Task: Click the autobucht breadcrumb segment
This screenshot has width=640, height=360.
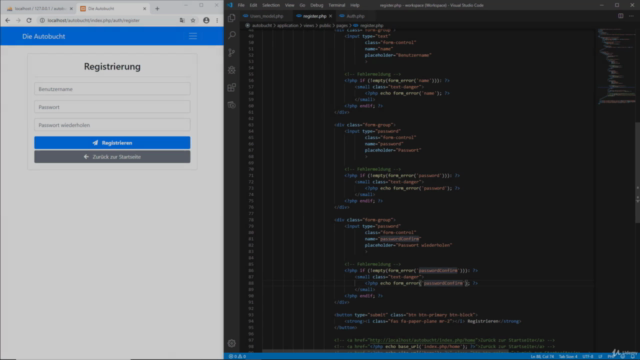Action: coord(261,25)
